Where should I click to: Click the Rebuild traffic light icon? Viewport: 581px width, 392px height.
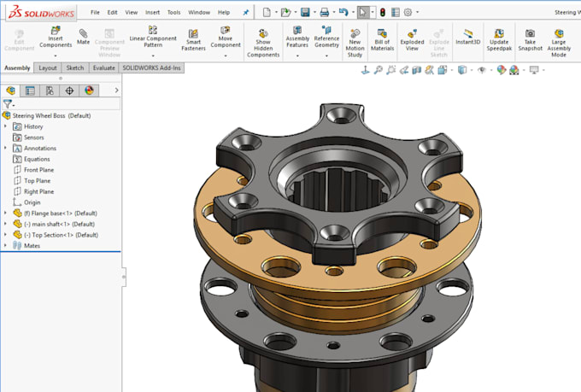pyautogui.click(x=383, y=12)
